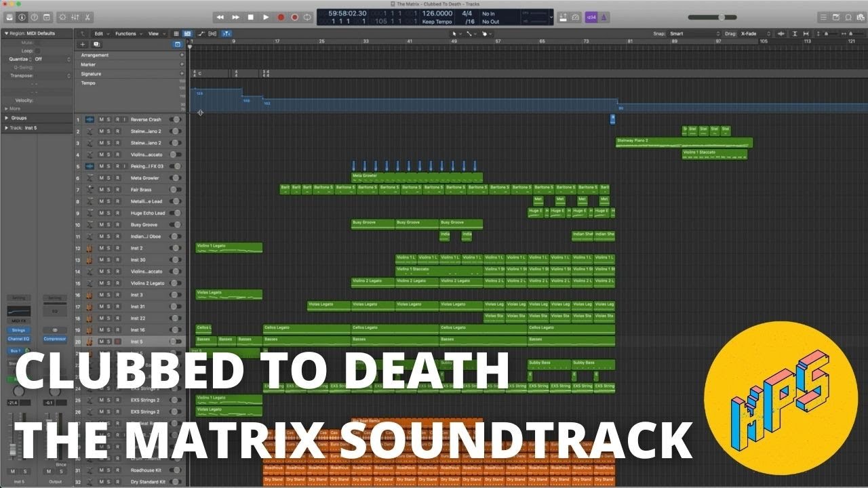Select the first Busy Groove region
The height and width of the screenshot is (488, 868).
pyautogui.click(x=373, y=224)
